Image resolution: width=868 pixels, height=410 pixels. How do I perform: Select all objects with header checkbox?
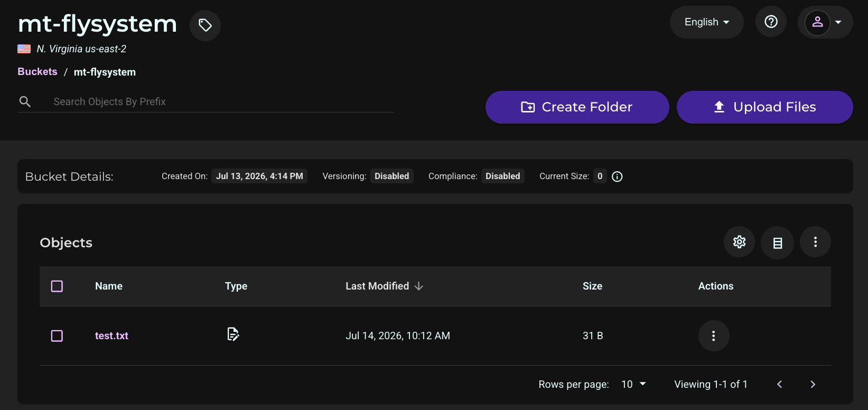(x=57, y=286)
